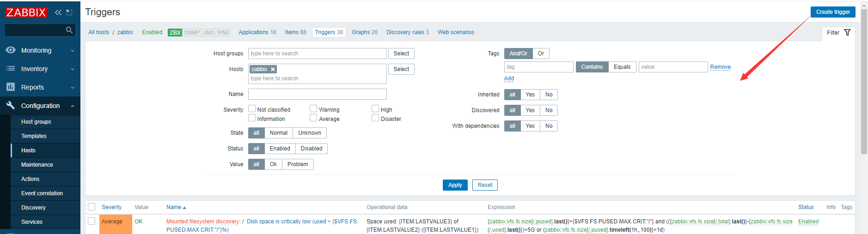Go to the Items 88 tab
868x234 pixels.
point(295,32)
